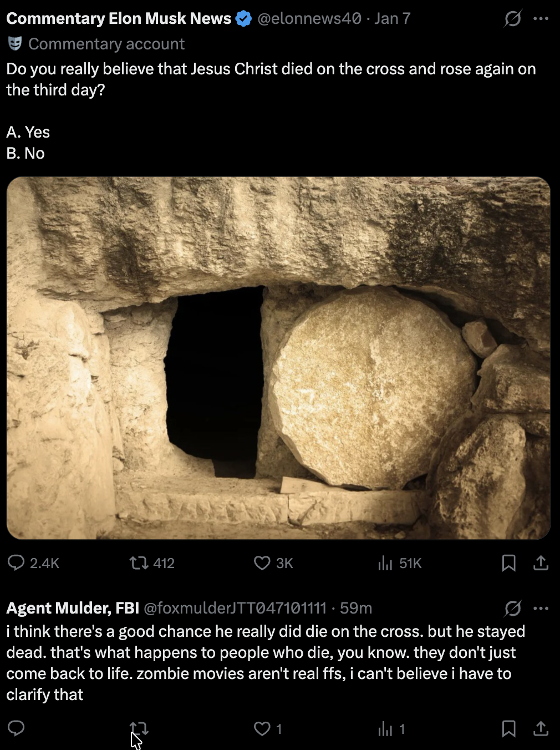The width and height of the screenshot is (560, 750).
Task: Open the empty tomb image
Action: tap(278, 358)
